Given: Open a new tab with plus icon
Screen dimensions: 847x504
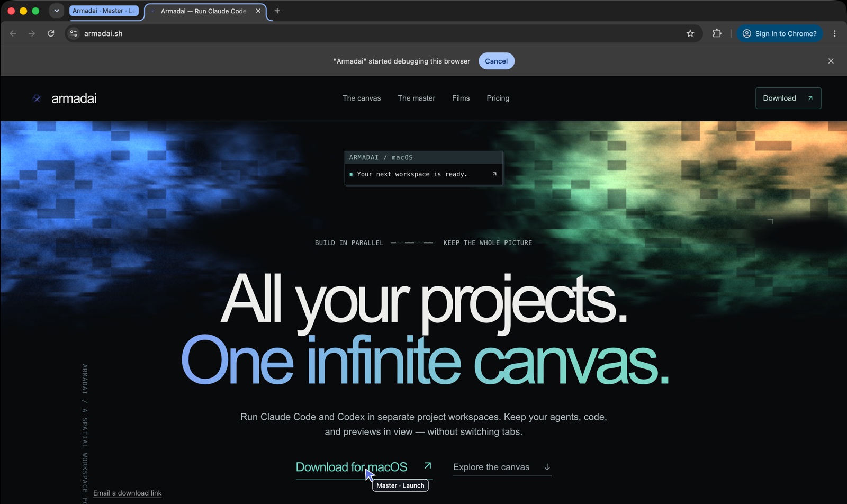Looking at the screenshot, I should coord(277,11).
